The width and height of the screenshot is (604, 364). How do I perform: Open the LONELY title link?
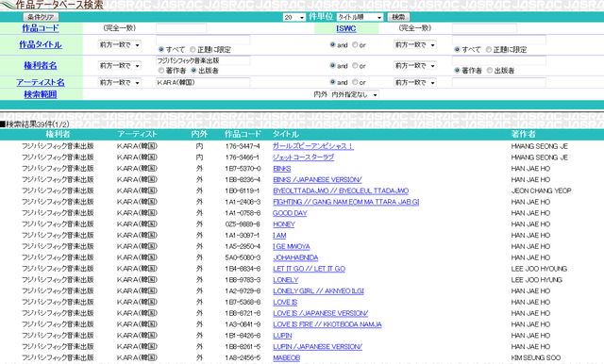point(285,280)
